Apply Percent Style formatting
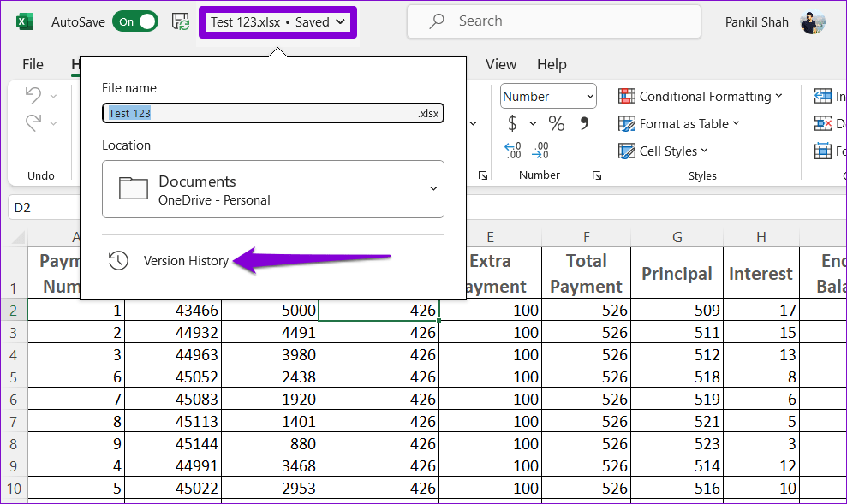Screen dimensions: 847x504 pyautogui.click(x=557, y=123)
